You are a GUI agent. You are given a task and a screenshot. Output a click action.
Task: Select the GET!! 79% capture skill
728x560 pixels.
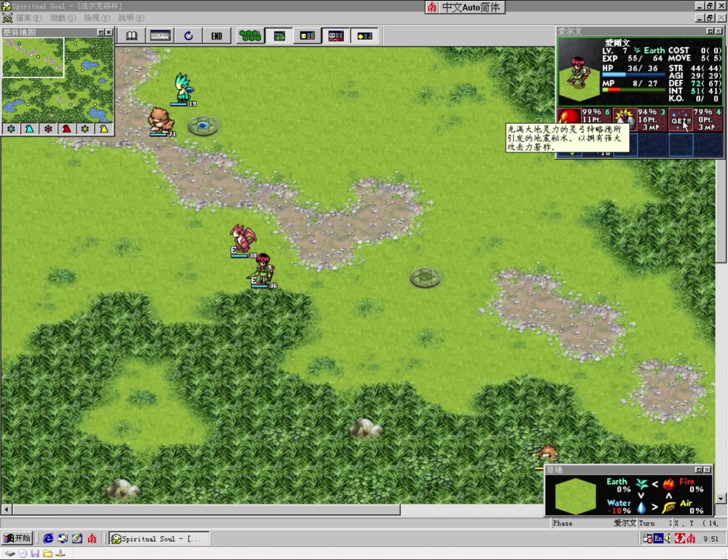click(x=696, y=120)
